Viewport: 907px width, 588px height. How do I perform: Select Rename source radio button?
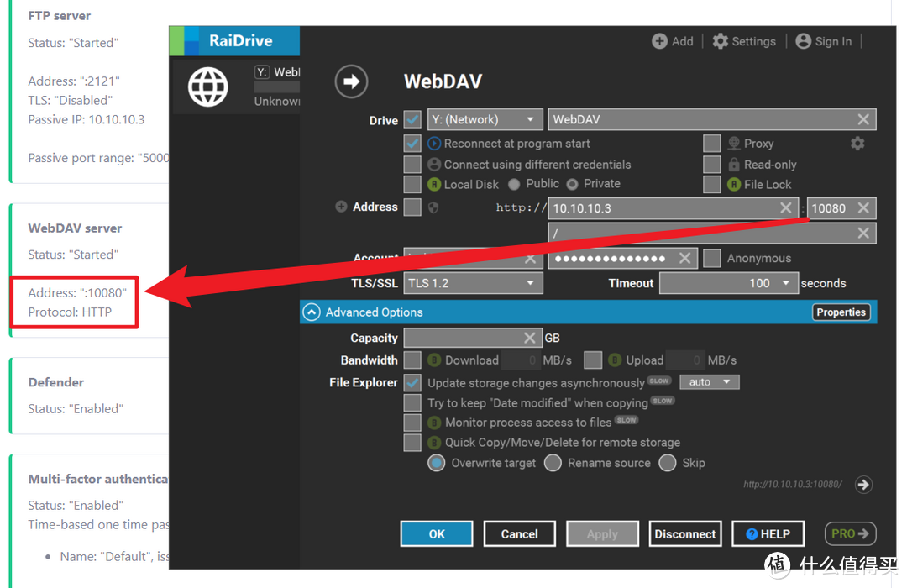coord(553,463)
